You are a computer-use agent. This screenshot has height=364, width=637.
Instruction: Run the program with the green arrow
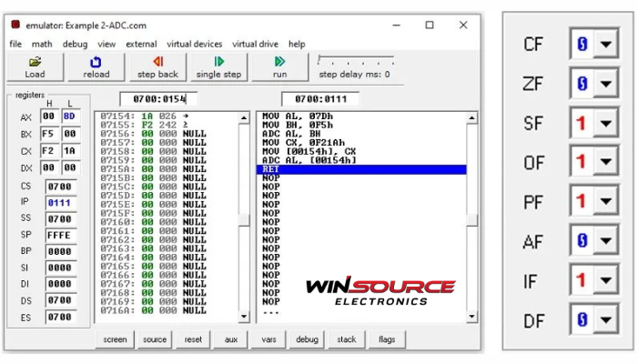tap(279, 67)
